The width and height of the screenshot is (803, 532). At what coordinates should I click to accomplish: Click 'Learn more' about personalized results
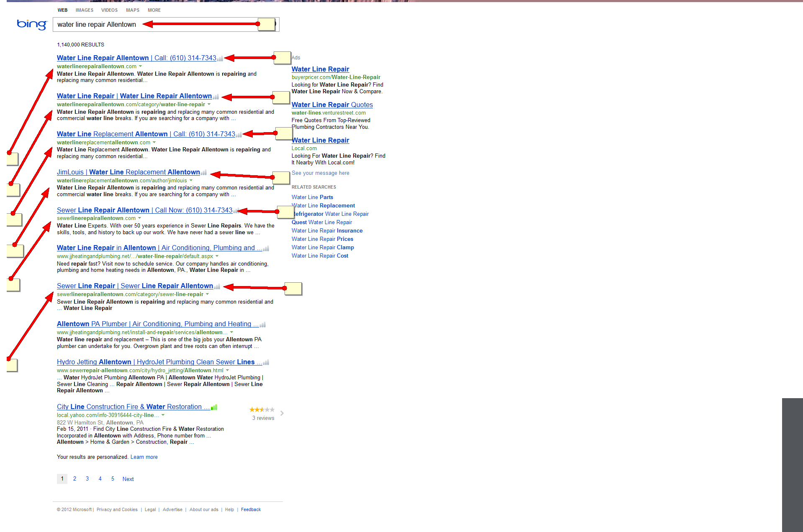(144, 457)
